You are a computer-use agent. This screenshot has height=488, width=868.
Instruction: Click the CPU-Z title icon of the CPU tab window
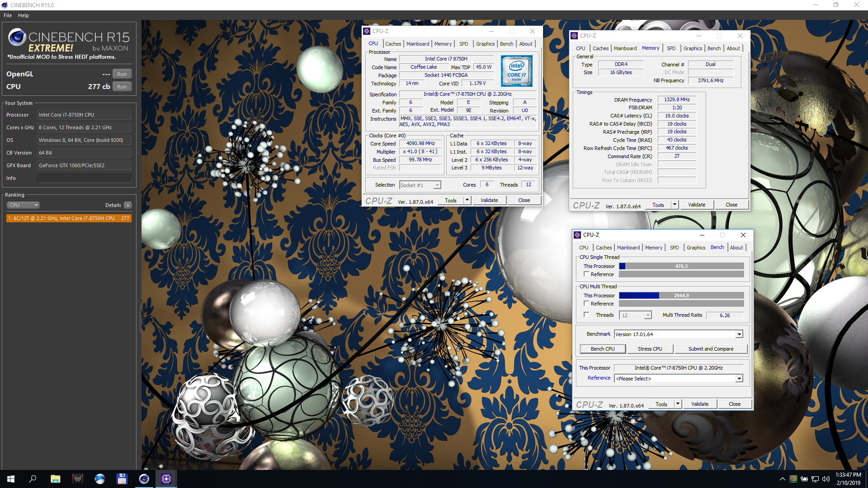point(367,31)
